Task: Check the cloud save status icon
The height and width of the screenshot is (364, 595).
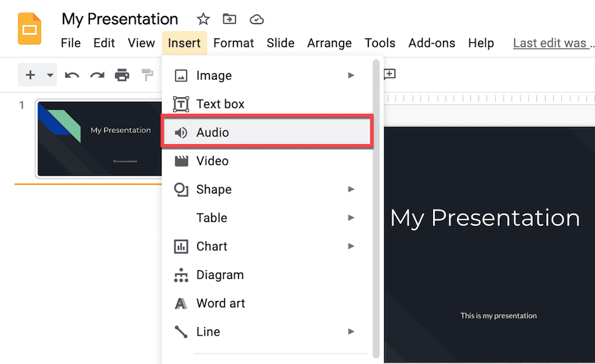Action: click(256, 19)
